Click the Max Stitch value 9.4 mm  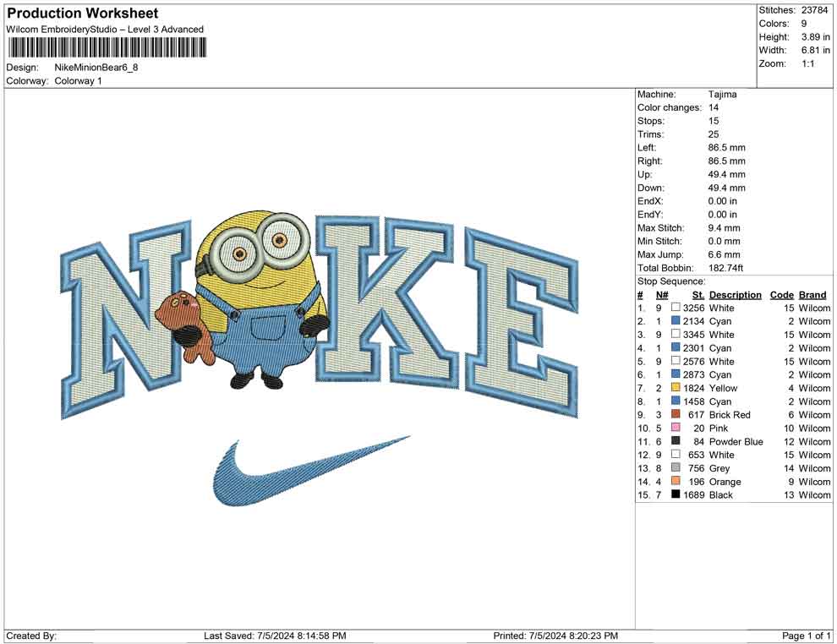pyautogui.click(x=725, y=228)
